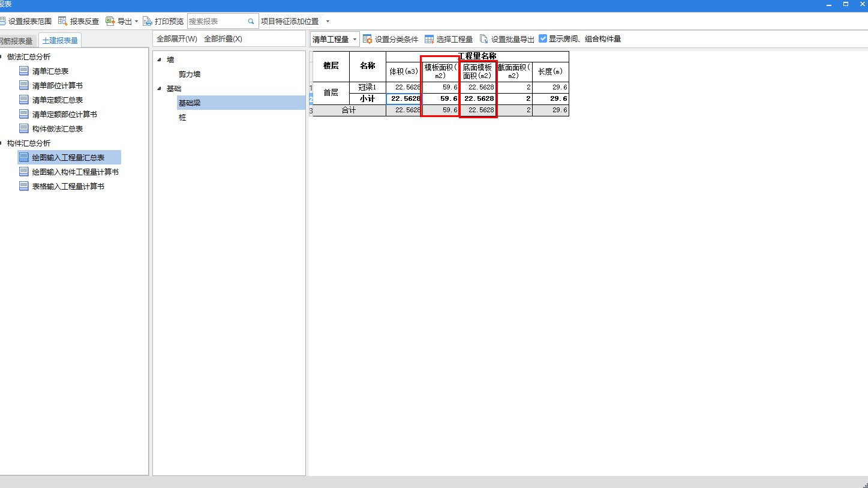Select 清单定额部位计算书 report
The height and width of the screenshot is (488, 868).
pyautogui.click(x=65, y=114)
